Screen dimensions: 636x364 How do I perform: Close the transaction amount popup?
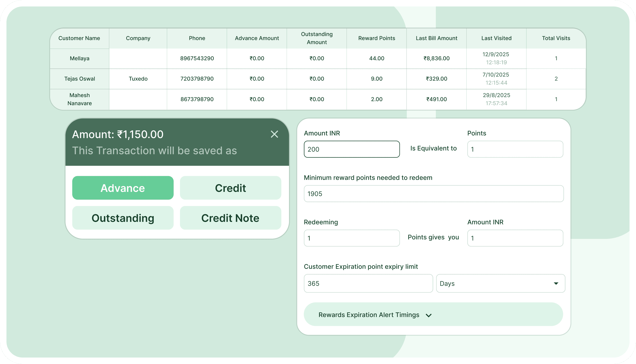274,134
